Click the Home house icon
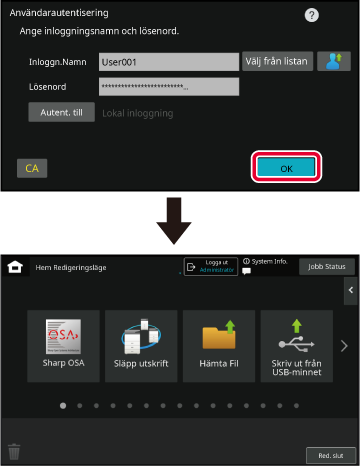This screenshot has height=466, width=360. pyautogui.click(x=15, y=267)
